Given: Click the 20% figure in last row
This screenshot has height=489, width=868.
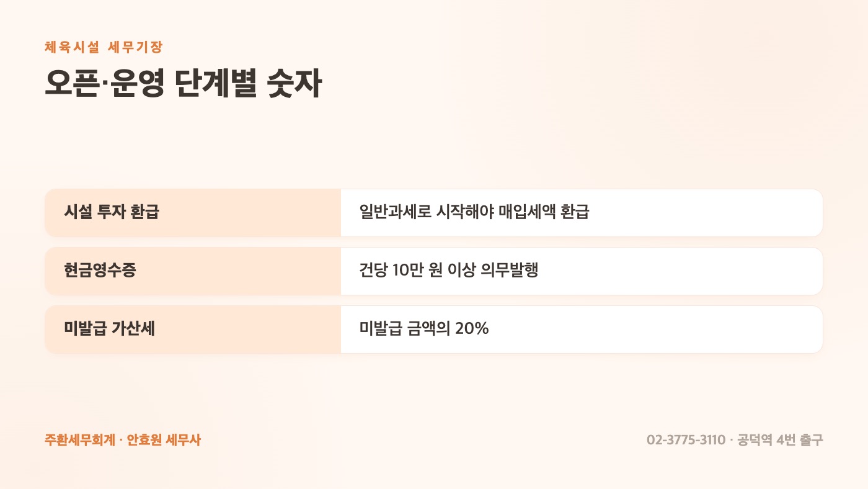Looking at the screenshot, I should point(472,329).
